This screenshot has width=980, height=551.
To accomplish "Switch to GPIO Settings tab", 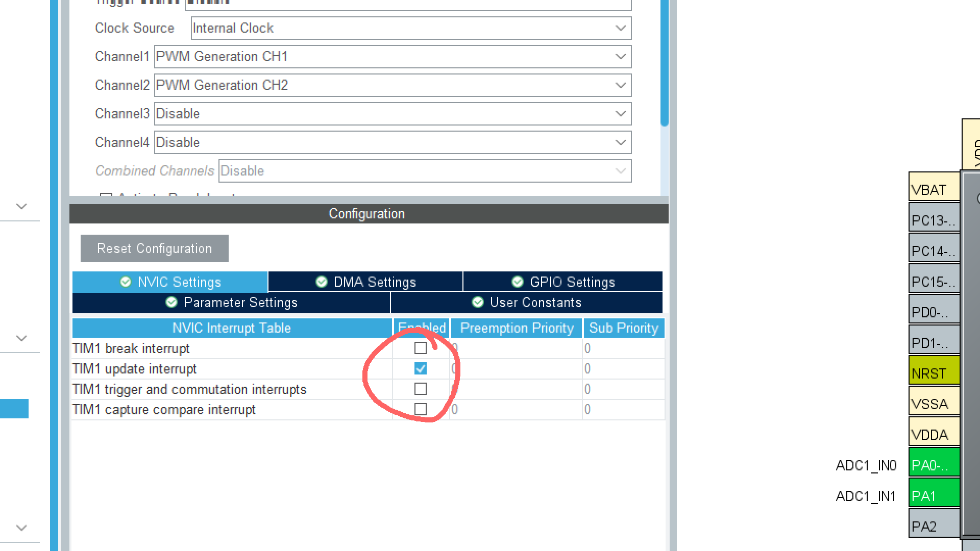I will coord(562,282).
